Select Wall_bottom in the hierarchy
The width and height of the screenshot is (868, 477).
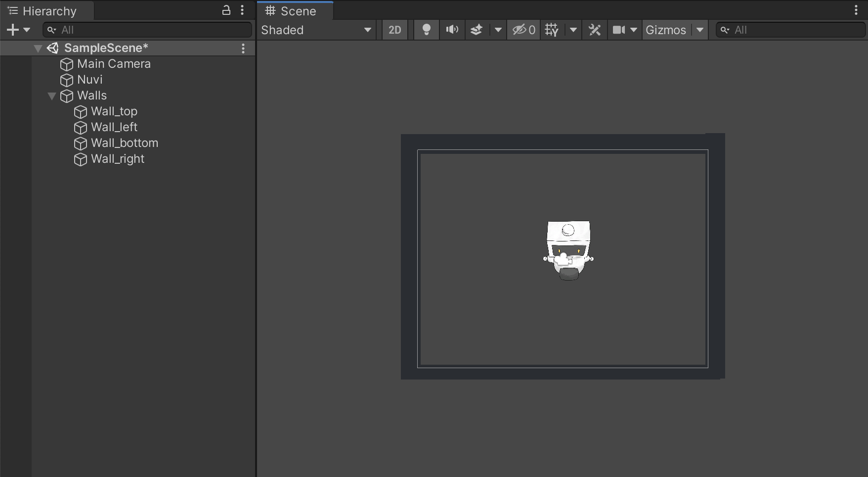(x=125, y=143)
